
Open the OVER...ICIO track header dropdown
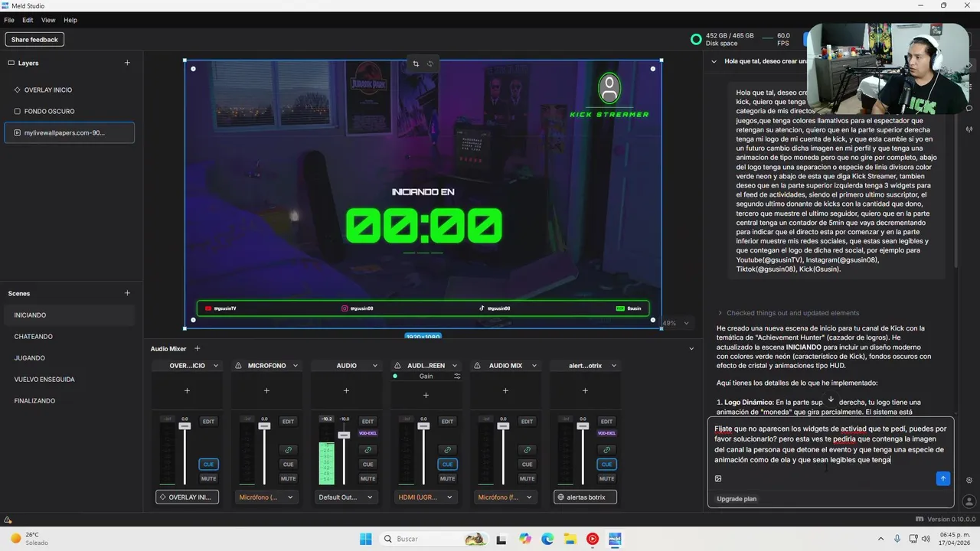(x=215, y=366)
